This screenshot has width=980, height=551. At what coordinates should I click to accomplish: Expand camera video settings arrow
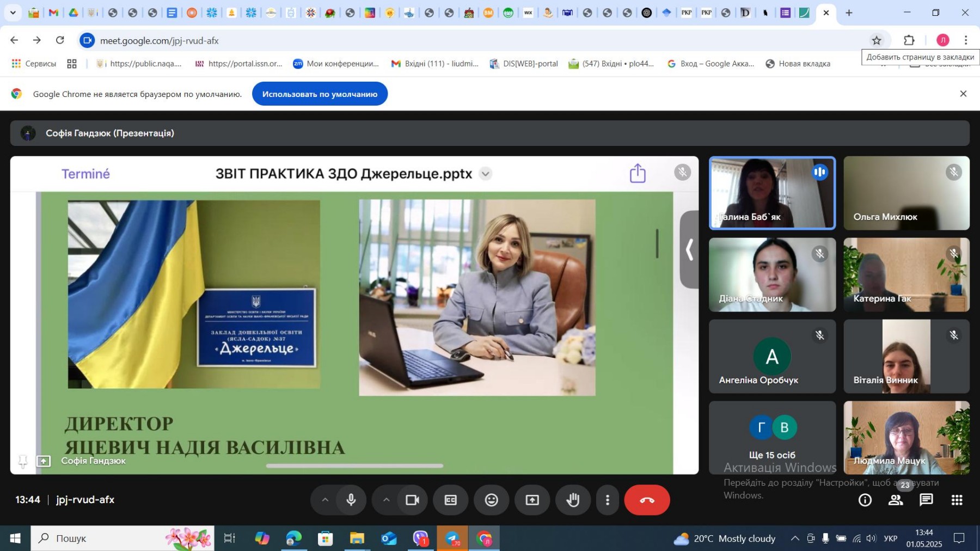tap(386, 500)
